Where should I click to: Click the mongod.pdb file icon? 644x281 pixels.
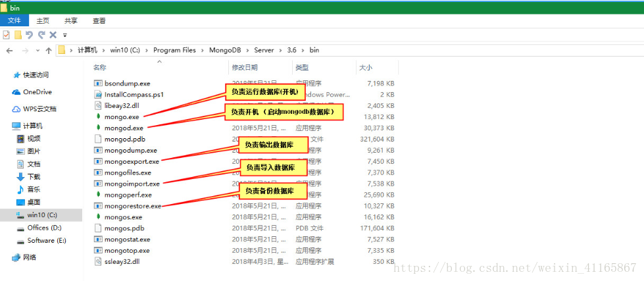coord(98,140)
